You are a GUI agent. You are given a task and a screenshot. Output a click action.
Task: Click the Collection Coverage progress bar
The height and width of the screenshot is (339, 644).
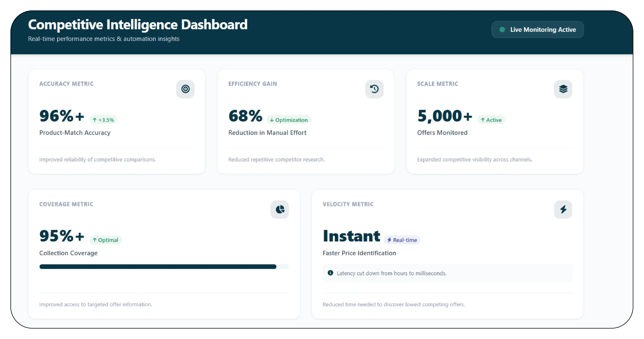tap(164, 267)
